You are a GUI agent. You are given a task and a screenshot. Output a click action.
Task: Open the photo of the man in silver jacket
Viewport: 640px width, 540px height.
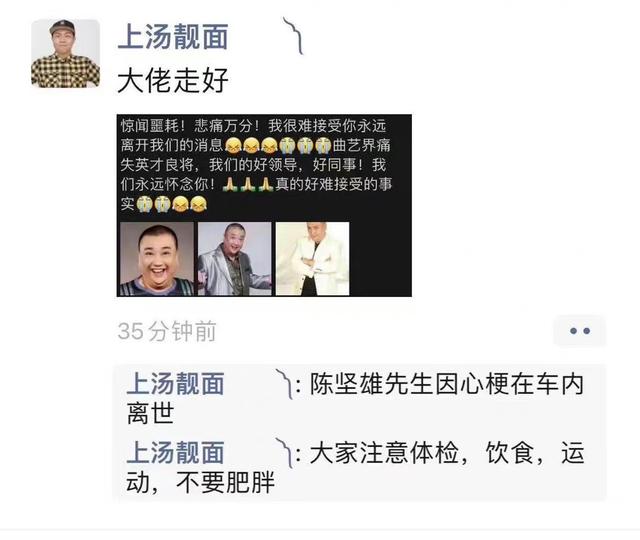[235, 259]
